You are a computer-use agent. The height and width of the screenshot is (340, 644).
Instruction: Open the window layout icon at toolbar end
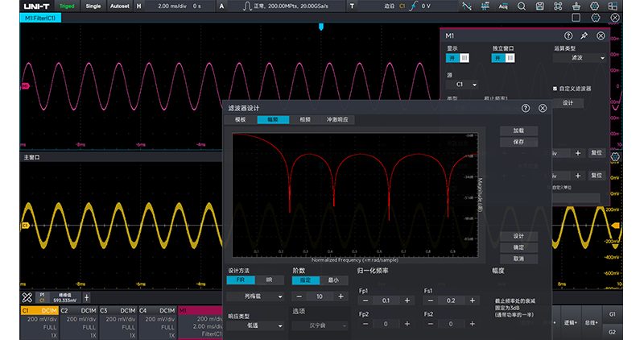[613, 6]
